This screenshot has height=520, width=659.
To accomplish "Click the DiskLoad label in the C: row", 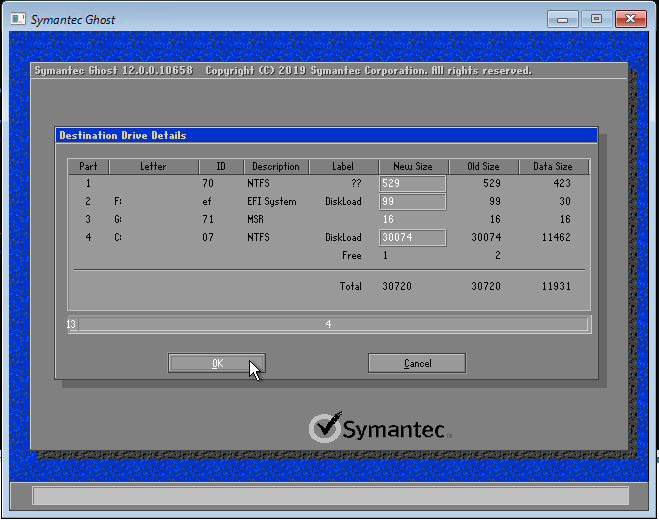I will (343, 237).
